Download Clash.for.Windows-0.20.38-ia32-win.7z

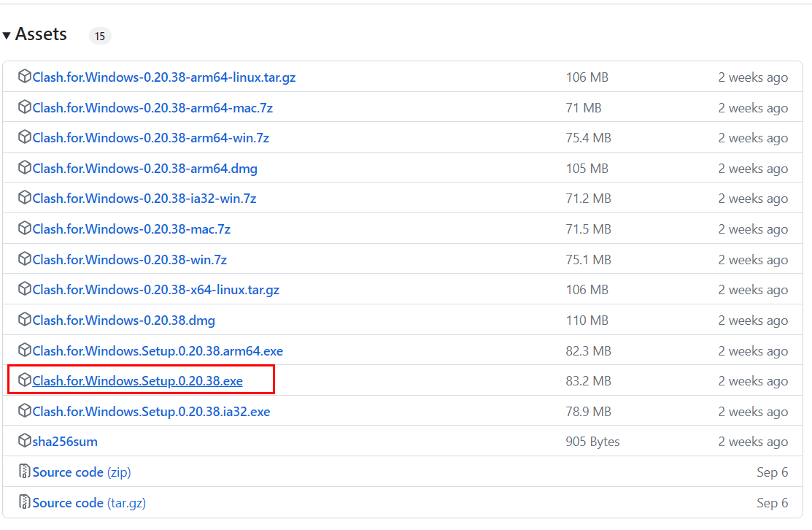(144, 199)
